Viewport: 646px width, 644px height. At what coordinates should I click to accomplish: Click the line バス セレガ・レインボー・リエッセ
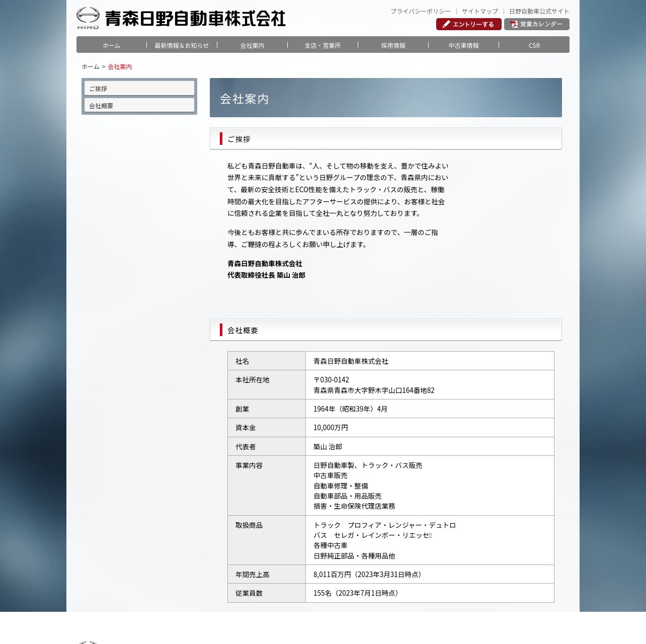click(x=372, y=535)
